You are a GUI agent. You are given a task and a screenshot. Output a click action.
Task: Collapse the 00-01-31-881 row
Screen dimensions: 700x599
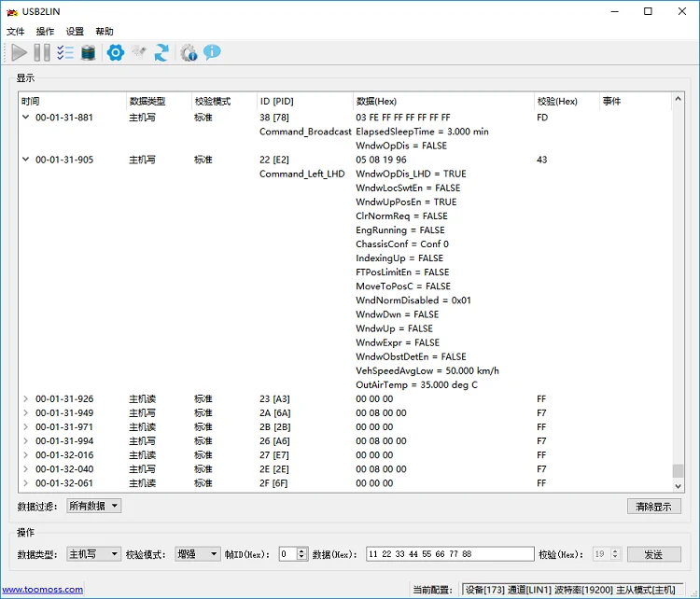(x=25, y=118)
